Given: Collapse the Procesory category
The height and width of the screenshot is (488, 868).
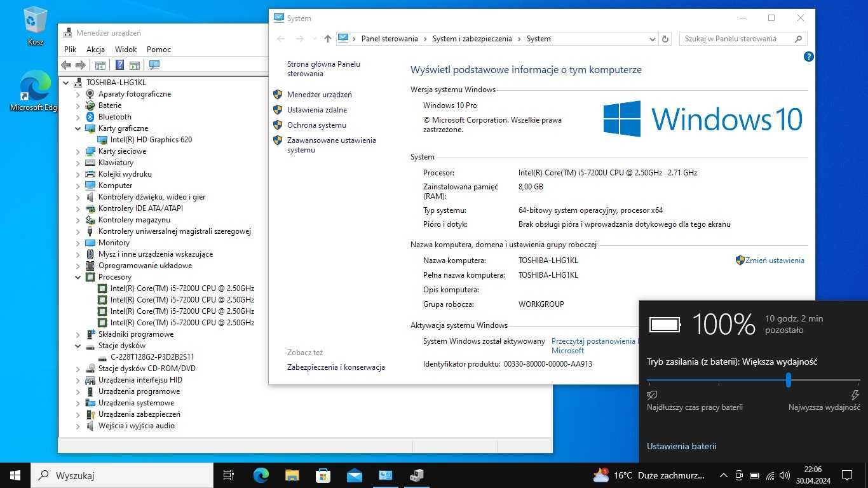Looking at the screenshot, I should tap(78, 277).
